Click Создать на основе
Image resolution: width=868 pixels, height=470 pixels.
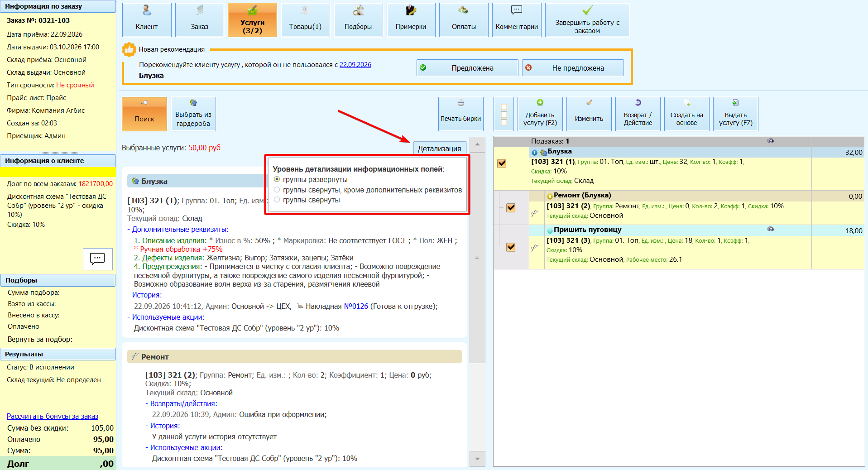pyautogui.click(x=687, y=114)
